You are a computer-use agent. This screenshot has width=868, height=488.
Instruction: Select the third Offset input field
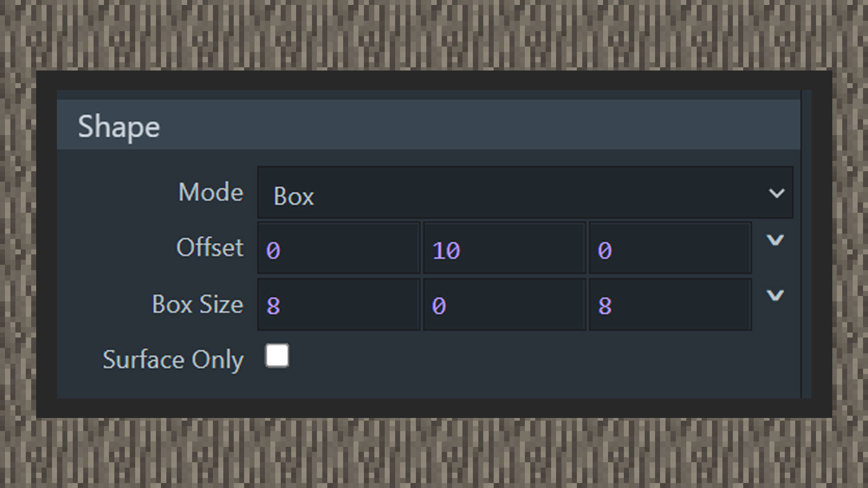click(x=670, y=248)
